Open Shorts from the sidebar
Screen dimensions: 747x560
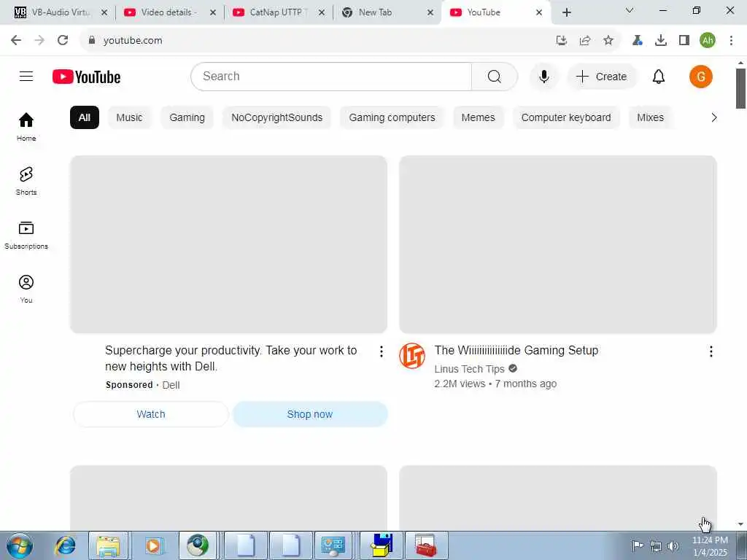pos(26,181)
